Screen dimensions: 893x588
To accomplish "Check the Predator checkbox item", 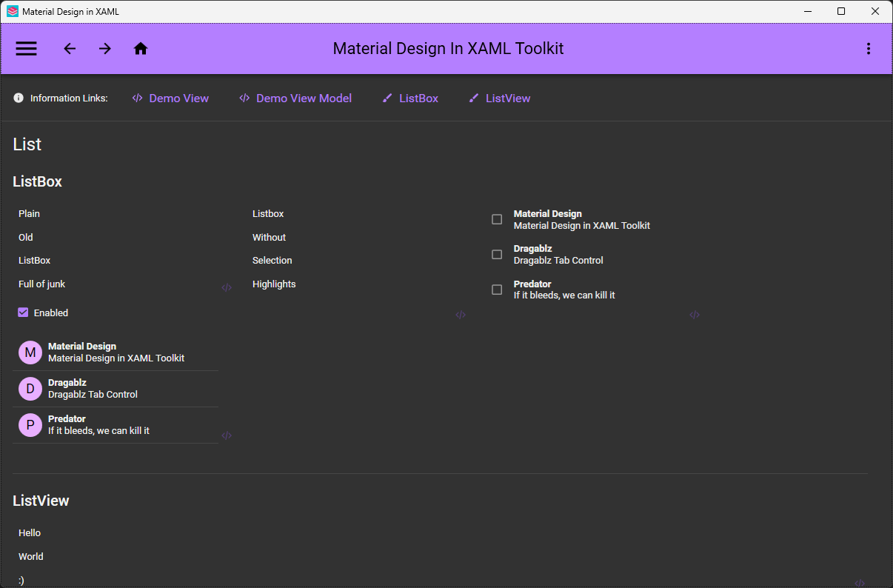I will pyautogui.click(x=497, y=290).
